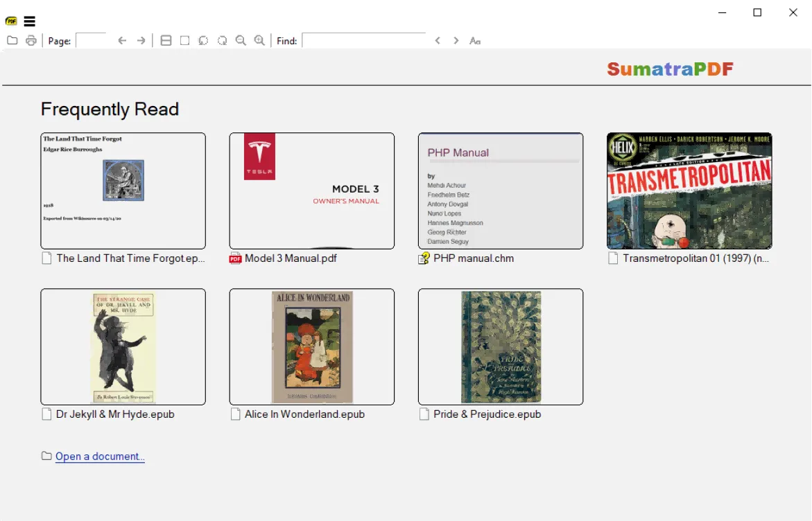Rotate the document right with the rotate icon
Screen dimensions: 812x521
[222, 40]
